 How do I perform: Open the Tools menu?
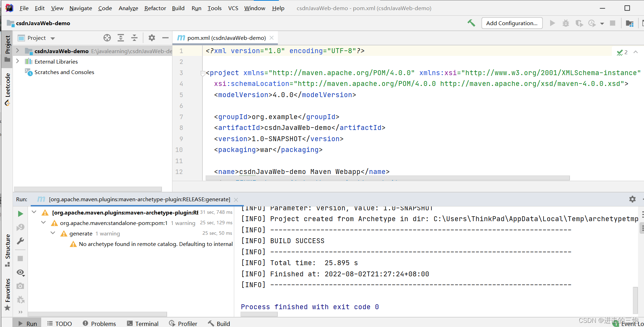coord(214,8)
